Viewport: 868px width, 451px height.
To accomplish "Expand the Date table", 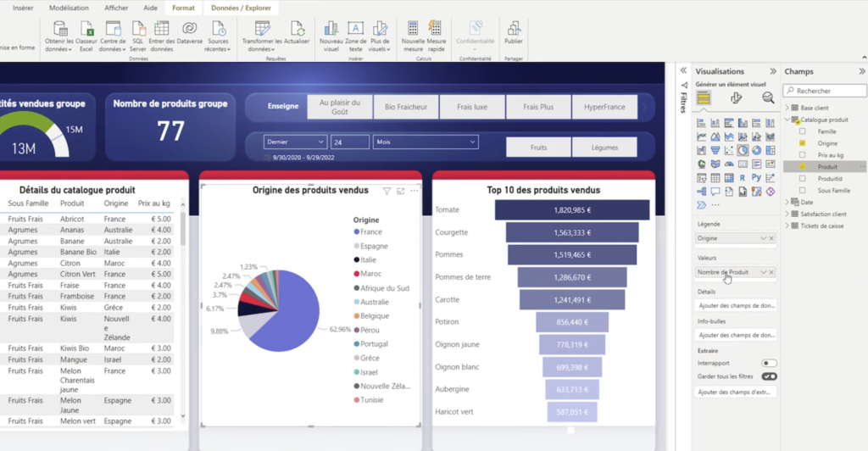I will pos(787,202).
